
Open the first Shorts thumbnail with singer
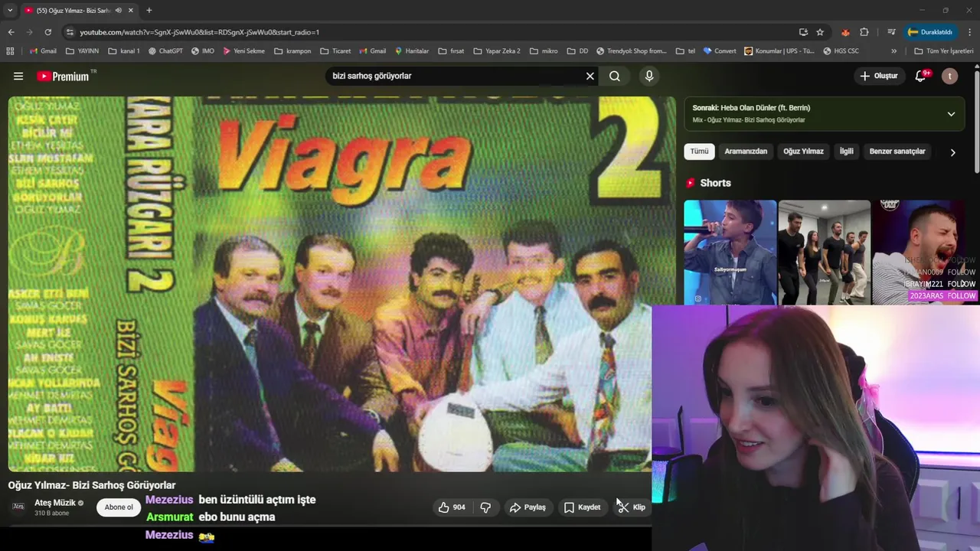pyautogui.click(x=730, y=253)
